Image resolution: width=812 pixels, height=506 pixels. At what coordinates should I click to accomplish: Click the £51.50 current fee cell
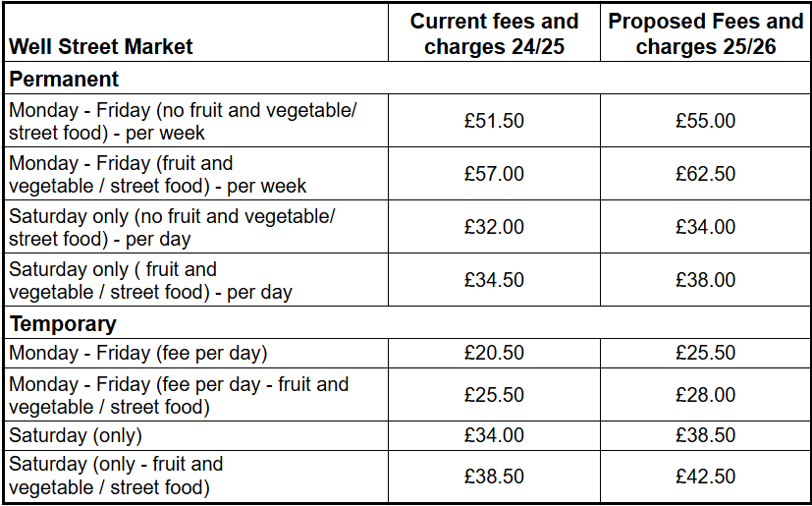pos(494,121)
